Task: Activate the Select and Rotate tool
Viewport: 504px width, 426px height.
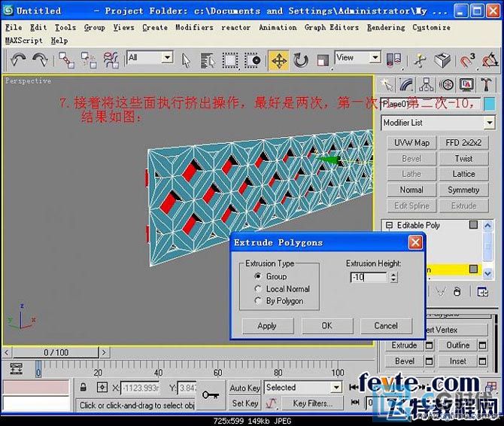Action: point(301,60)
